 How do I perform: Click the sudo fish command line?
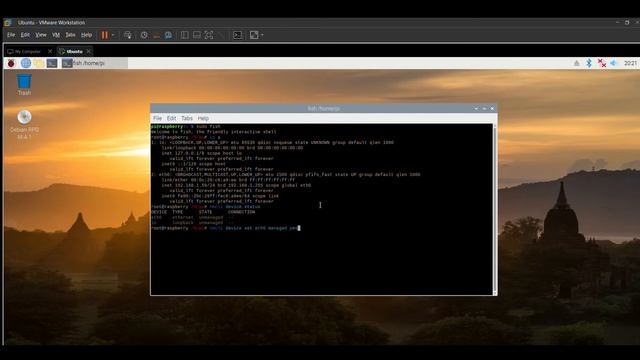(186, 127)
